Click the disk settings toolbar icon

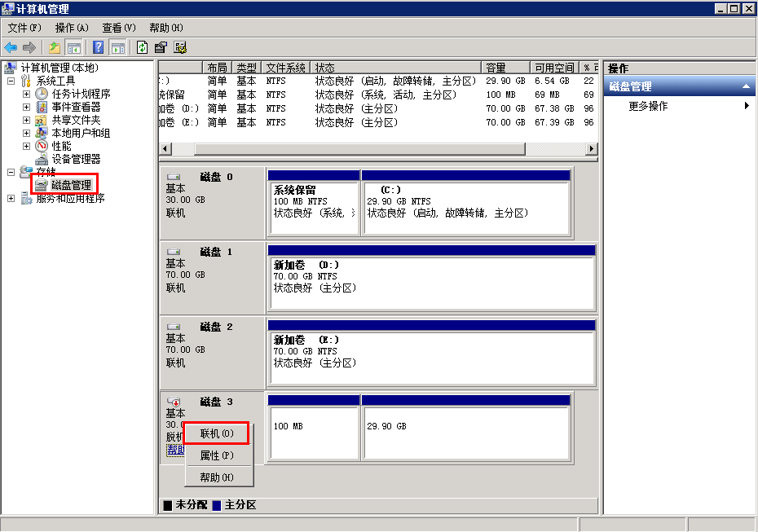[180, 48]
